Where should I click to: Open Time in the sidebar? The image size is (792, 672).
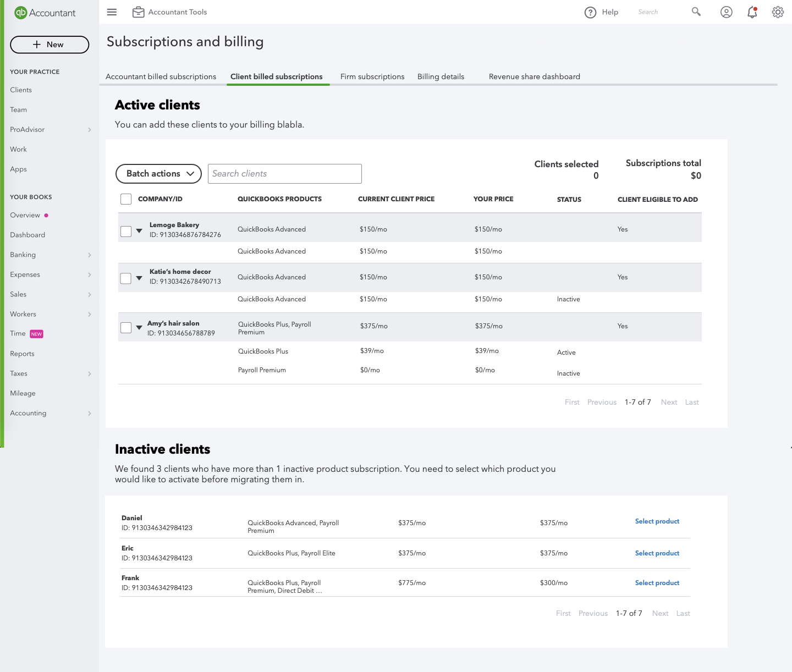[x=18, y=334]
